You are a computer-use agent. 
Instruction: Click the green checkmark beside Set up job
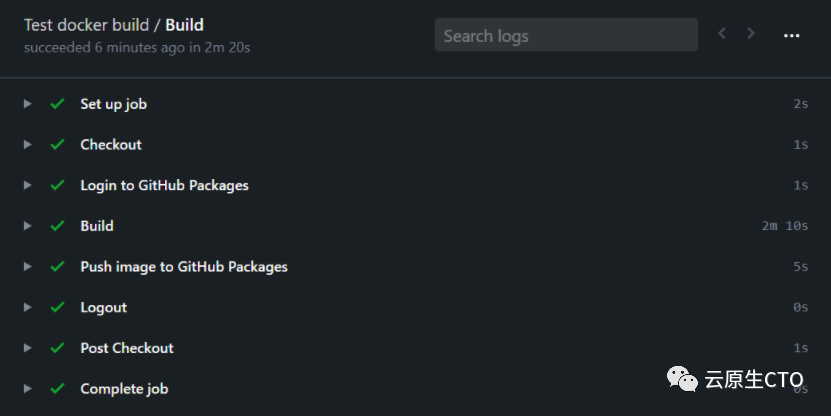coord(57,104)
